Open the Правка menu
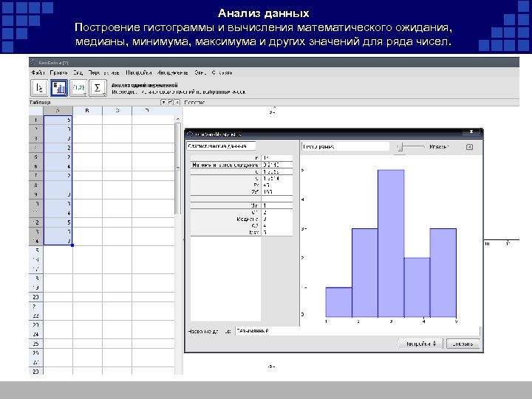The image size is (532, 399). tap(58, 72)
